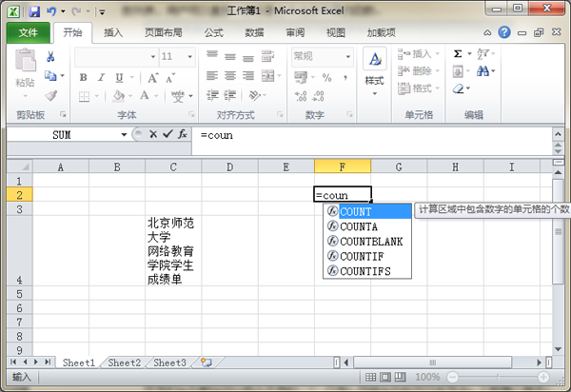Click the Find and Select binoculars icon
The width and height of the screenshot is (571, 392).
tap(482, 71)
